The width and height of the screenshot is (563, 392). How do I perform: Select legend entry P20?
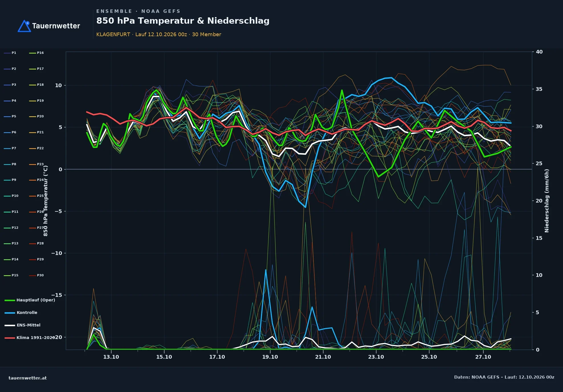(x=36, y=117)
